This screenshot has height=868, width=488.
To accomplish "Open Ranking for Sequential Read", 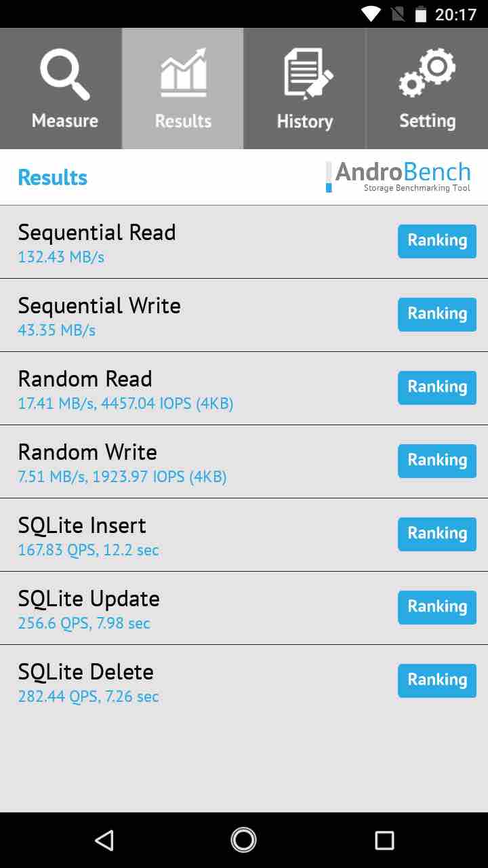I will coord(436,241).
